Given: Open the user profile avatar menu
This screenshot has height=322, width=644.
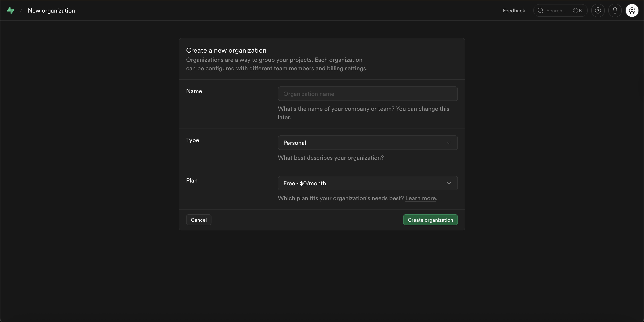Looking at the screenshot, I should pos(632,10).
